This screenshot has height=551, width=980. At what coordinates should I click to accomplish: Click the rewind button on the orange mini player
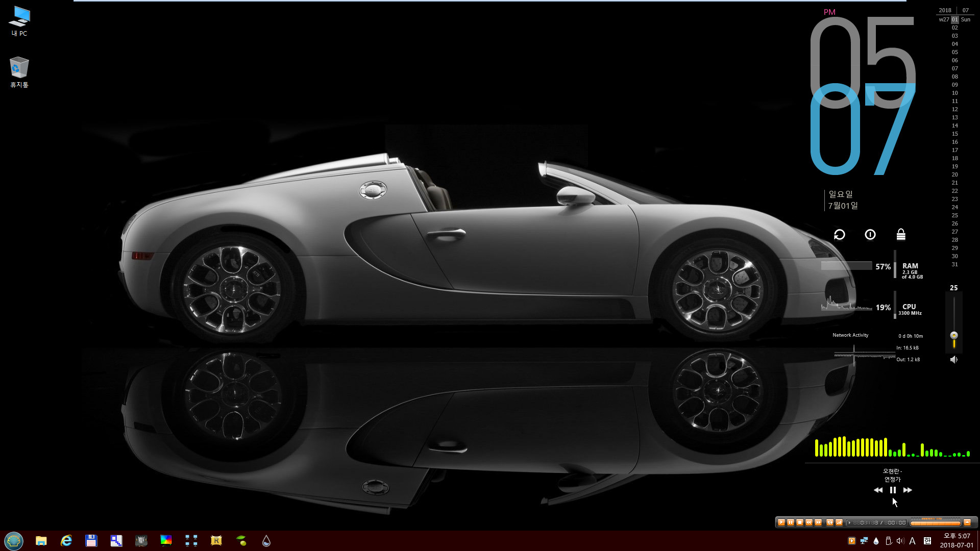pyautogui.click(x=809, y=522)
